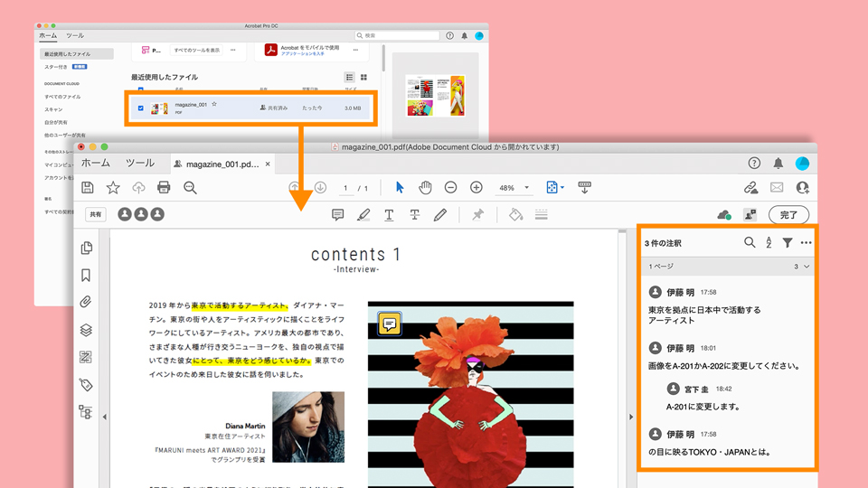Choose the arrow selection tool
Screen dimensions: 868x488
[x=400, y=188]
